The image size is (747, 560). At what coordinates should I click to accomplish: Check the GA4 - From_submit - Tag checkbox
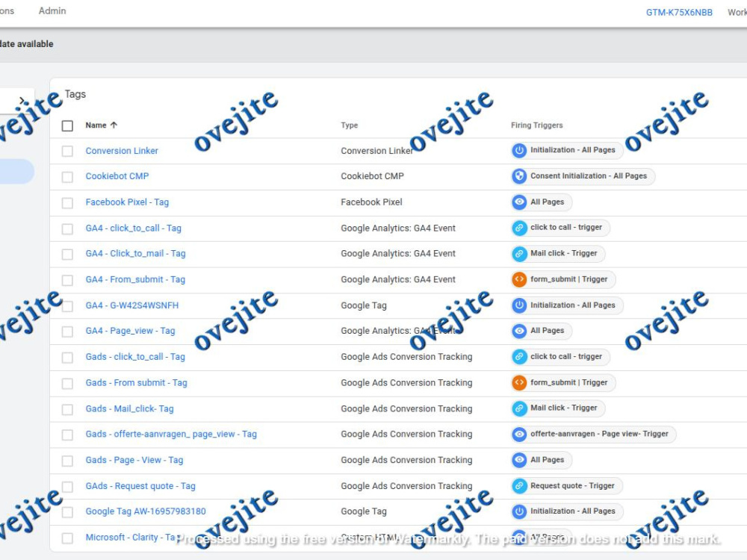[x=68, y=280]
